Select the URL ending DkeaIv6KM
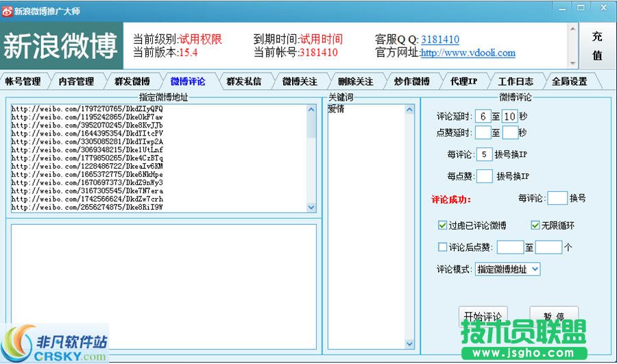 coord(87,166)
